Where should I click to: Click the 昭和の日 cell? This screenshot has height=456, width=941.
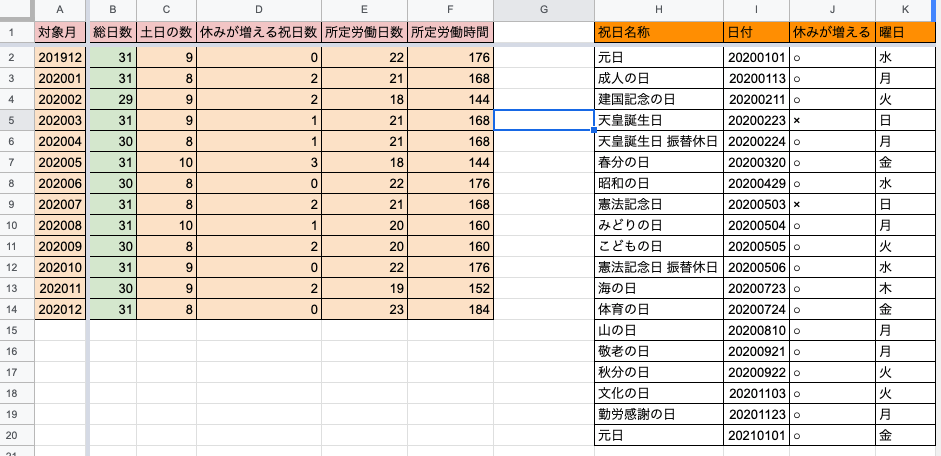pos(659,184)
